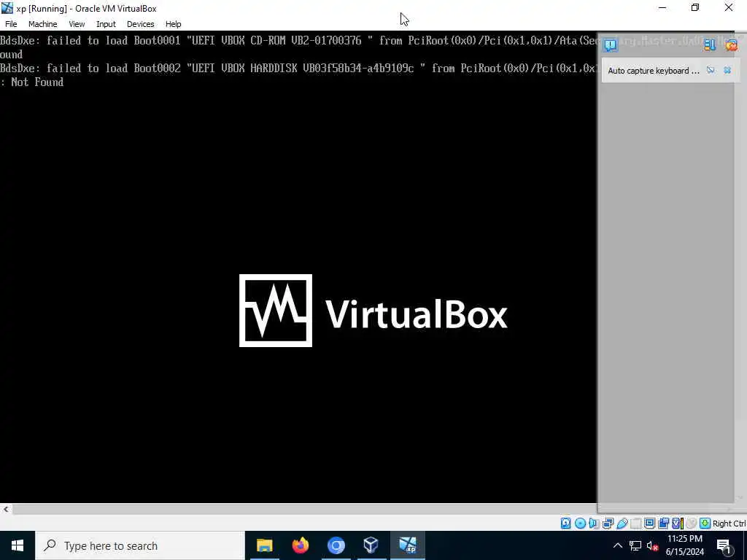Screen dimensions: 747x560
Task: Click the greyed shared folders status icon
Action: pos(635,524)
